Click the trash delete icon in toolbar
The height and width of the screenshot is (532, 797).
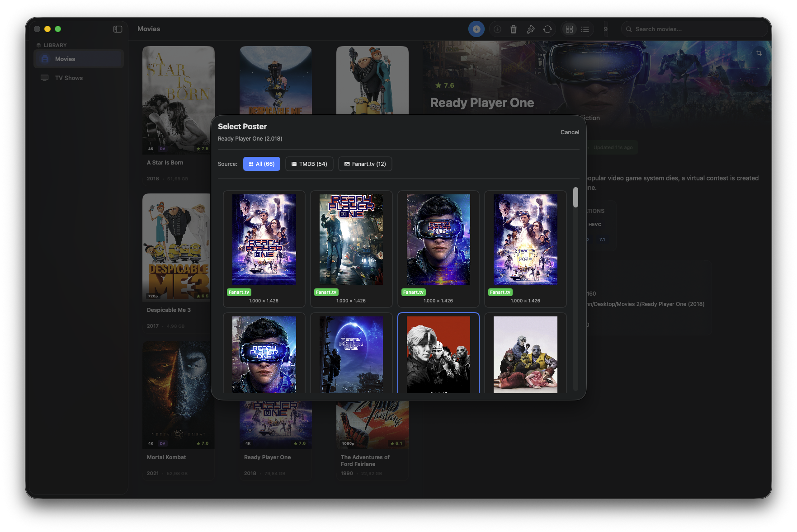click(513, 29)
